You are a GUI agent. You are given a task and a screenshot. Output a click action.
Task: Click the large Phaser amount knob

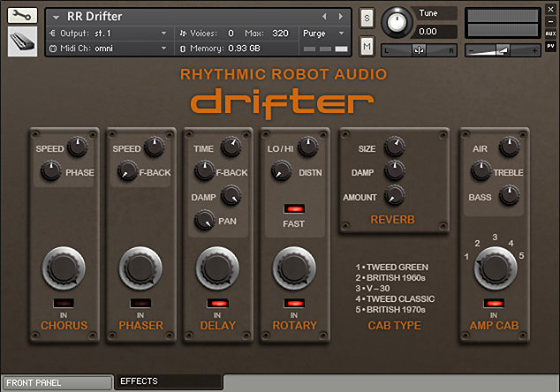(x=140, y=268)
